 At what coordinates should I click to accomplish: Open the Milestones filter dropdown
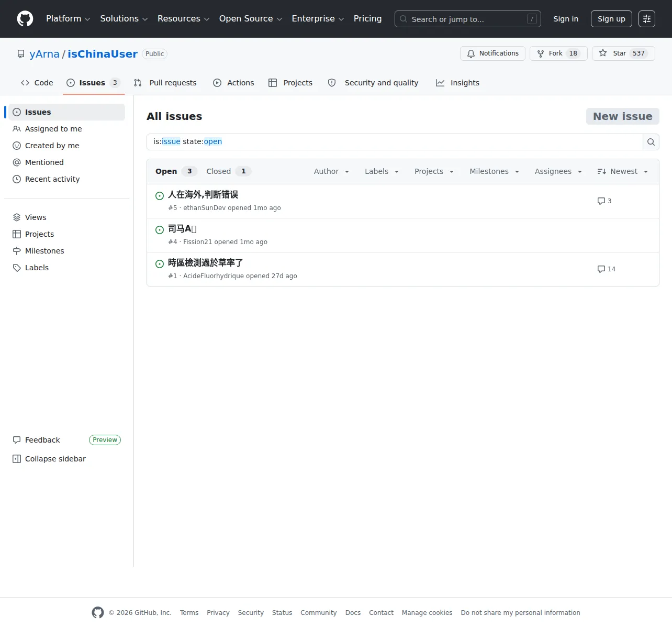(494, 171)
